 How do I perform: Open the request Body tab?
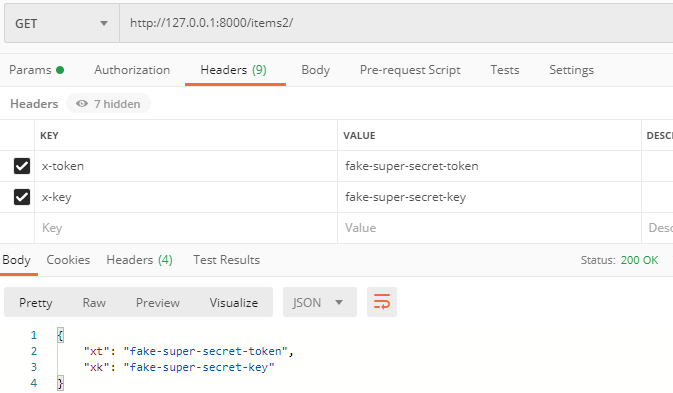click(315, 70)
